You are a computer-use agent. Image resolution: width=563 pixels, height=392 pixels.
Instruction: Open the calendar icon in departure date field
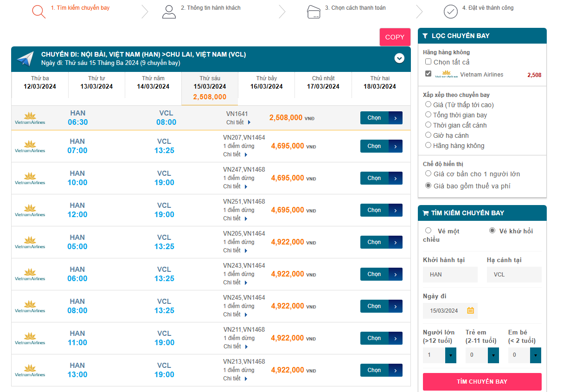(x=470, y=310)
